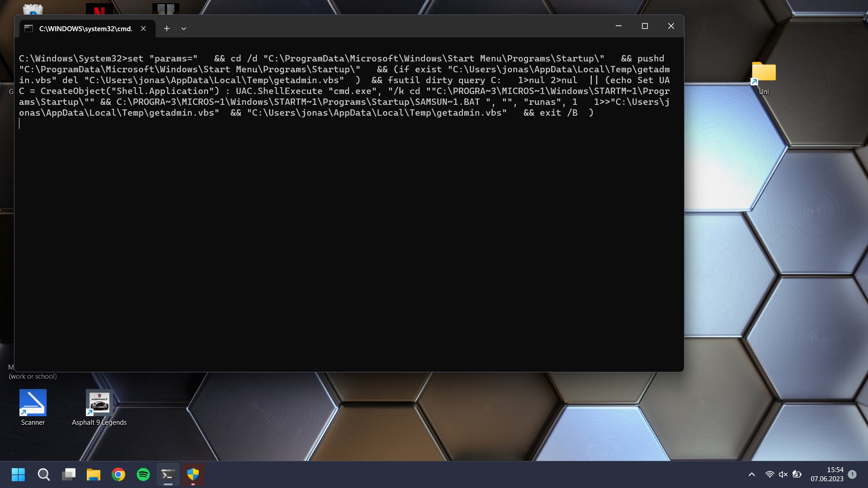Open the UAC shield taskbar icon
The image size is (868, 488).
point(193,474)
